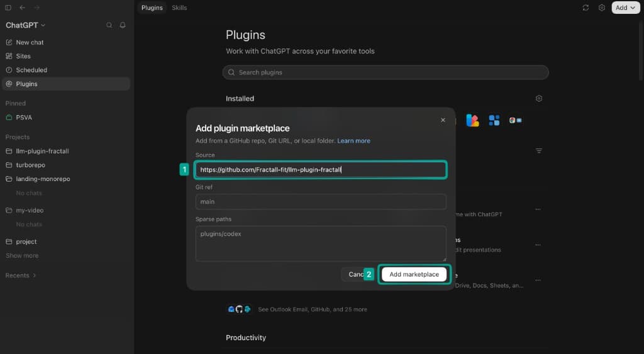
Task: Open the Add dropdown button
Action: point(626,8)
